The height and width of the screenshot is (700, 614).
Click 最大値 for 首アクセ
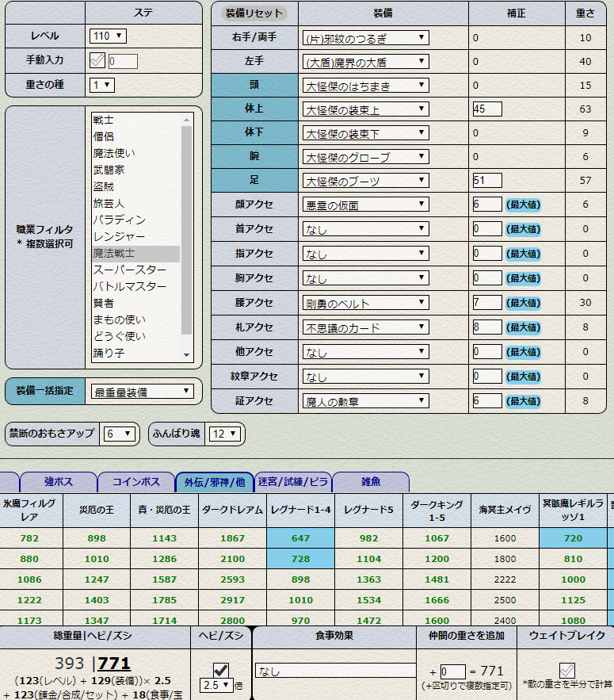point(523,229)
